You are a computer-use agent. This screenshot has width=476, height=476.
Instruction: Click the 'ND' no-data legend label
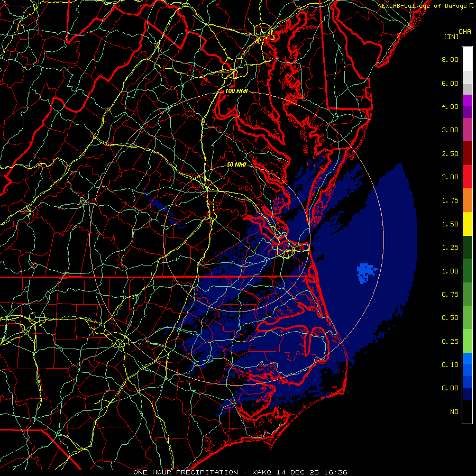454,412
